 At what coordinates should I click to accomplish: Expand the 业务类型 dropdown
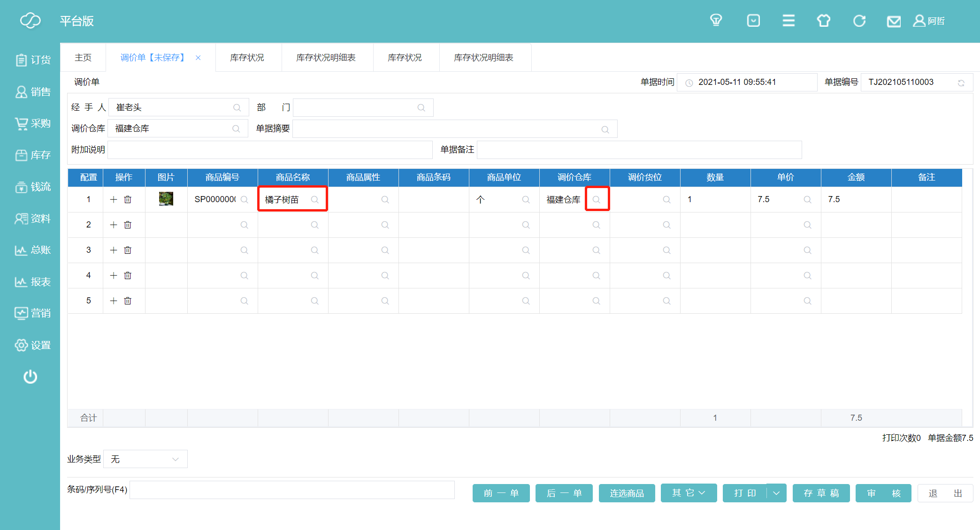[145, 459]
